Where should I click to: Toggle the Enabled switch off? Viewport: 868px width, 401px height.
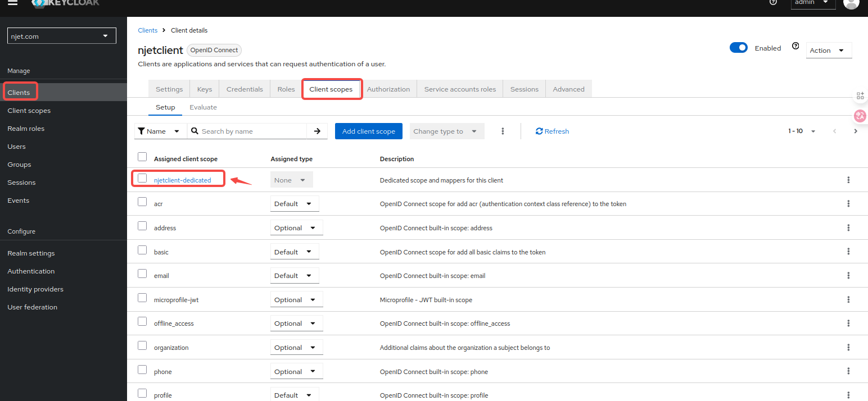[738, 48]
